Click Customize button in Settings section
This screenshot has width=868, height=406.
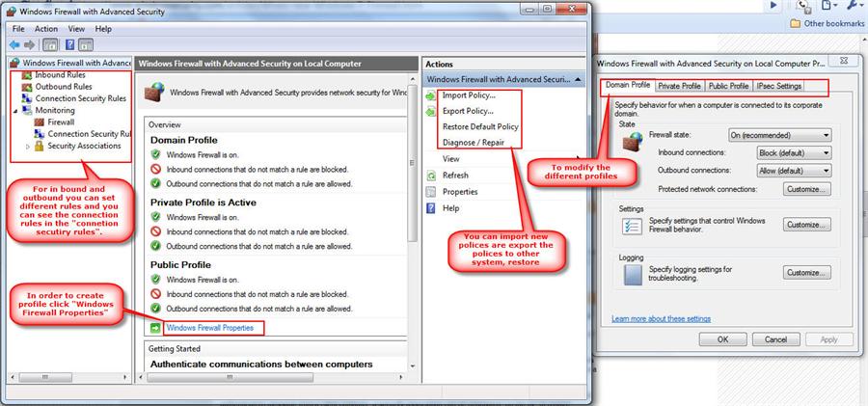click(807, 225)
